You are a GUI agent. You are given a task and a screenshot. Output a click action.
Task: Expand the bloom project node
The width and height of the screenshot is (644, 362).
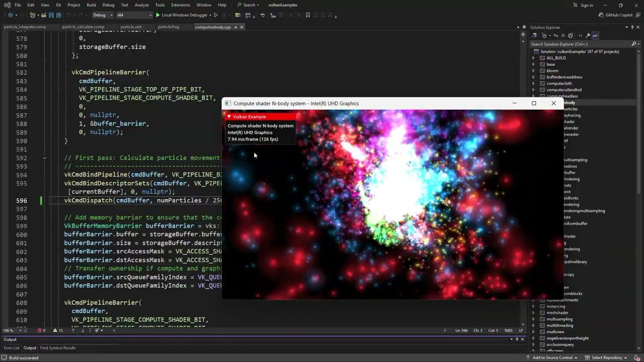(533, 71)
